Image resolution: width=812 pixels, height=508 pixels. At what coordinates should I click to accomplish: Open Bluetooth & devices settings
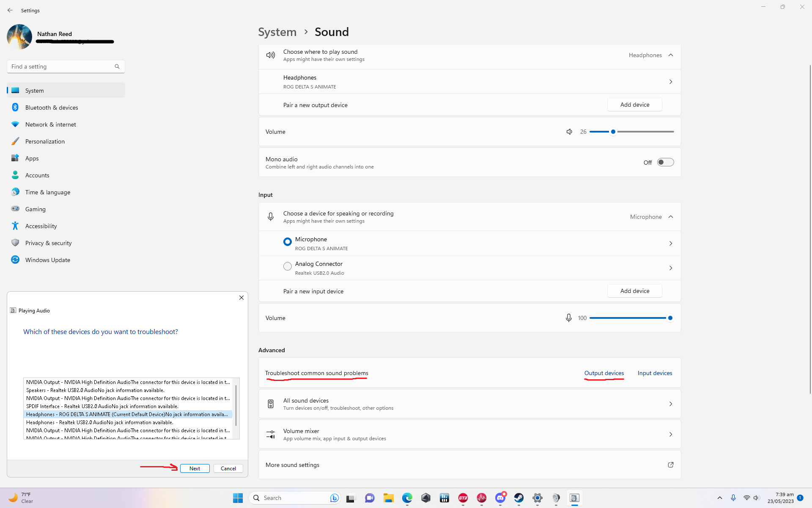coord(52,108)
